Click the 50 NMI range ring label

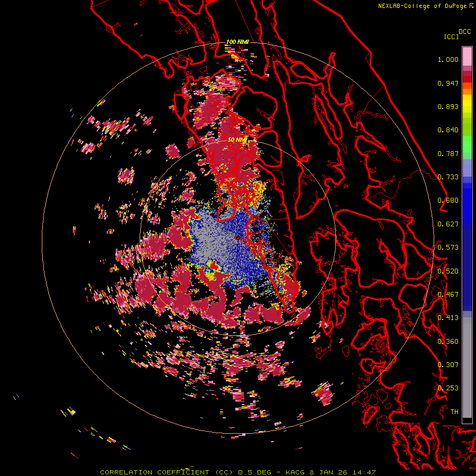click(x=237, y=140)
